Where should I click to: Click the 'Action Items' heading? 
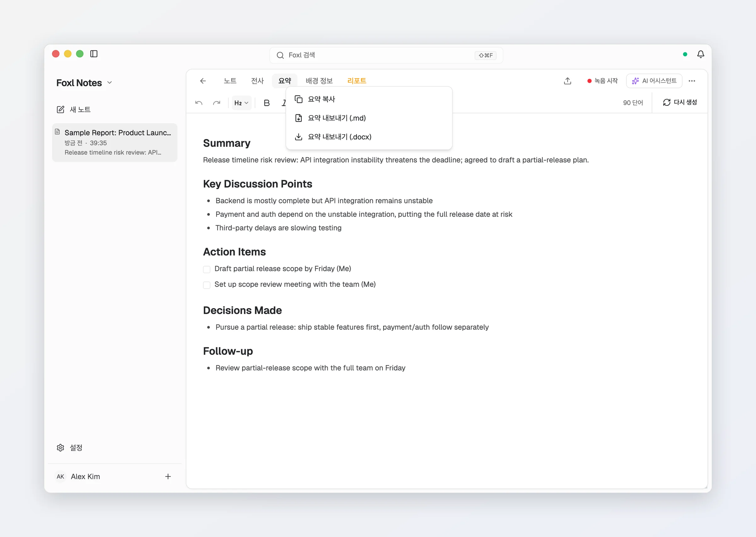point(234,252)
